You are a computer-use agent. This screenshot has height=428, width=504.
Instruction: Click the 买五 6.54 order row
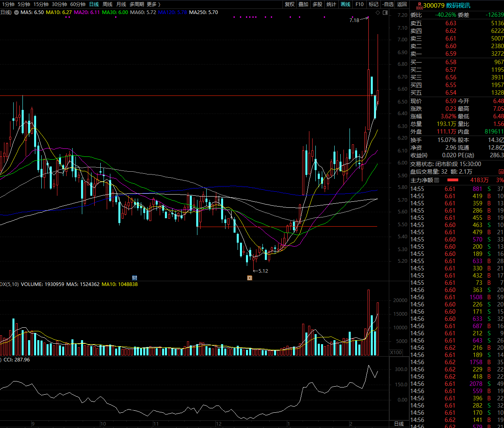[457, 93]
